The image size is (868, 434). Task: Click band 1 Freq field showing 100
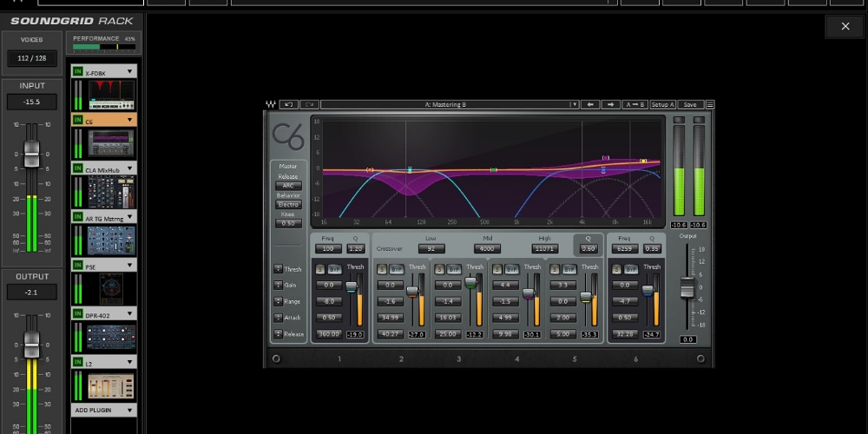[x=328, y=249]
